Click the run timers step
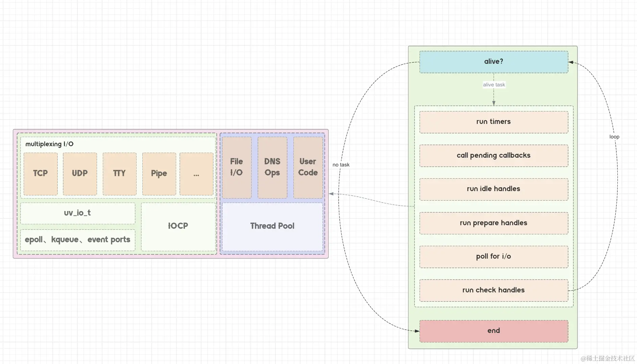The height and width of the screenshot is (364, 637). tap(494, 122)
